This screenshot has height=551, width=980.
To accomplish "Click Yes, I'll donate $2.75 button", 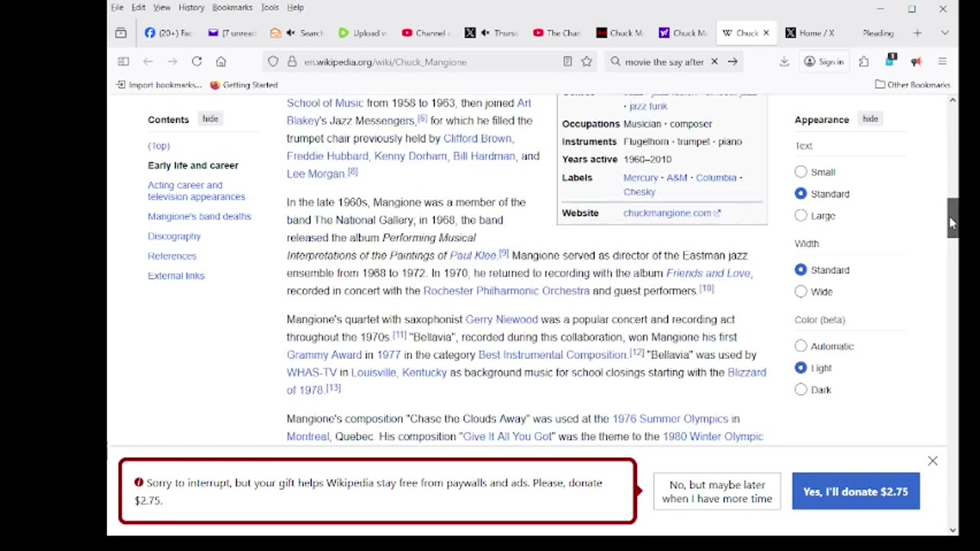I will coord(856,491).
